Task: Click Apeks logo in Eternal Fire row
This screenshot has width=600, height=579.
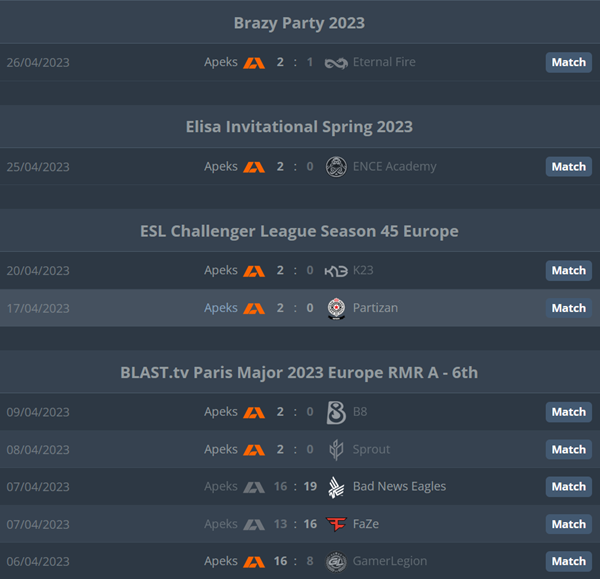Action: [254, 63]
